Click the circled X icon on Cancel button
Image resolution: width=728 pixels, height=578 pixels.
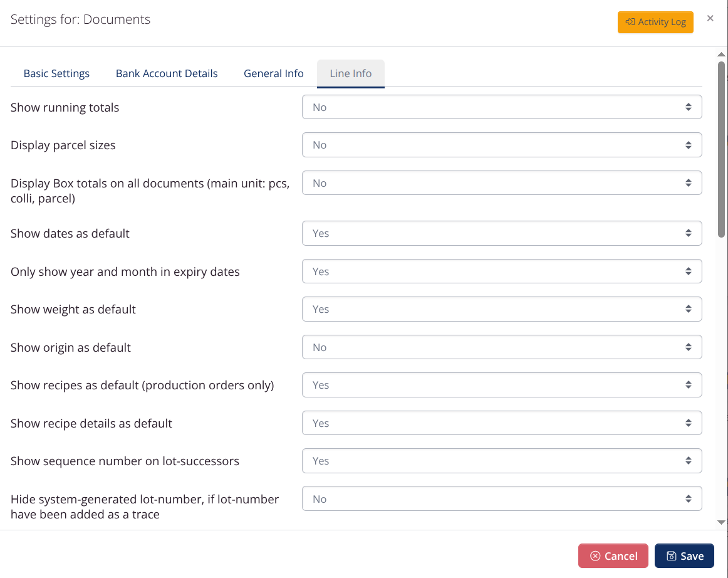[x=596, y=555]
